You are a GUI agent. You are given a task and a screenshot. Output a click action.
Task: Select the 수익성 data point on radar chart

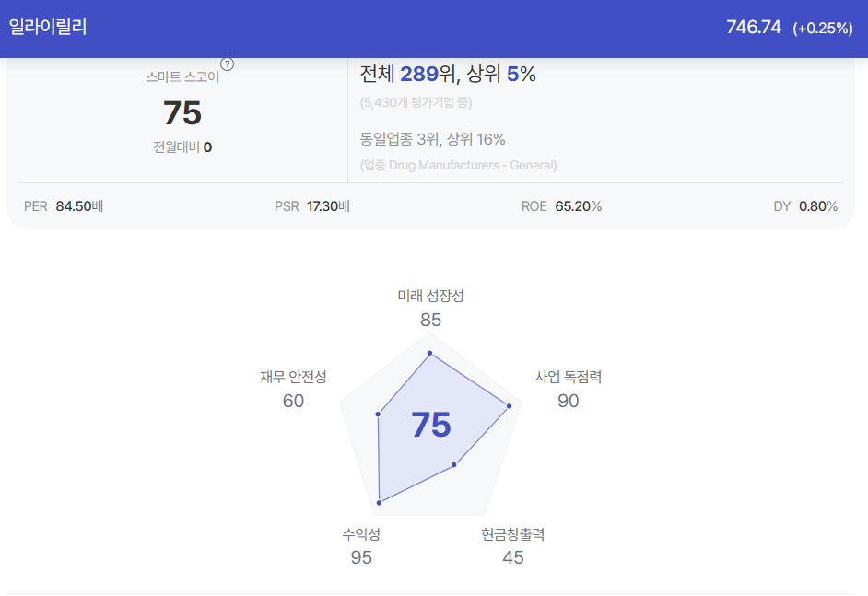tap(380, 502)
